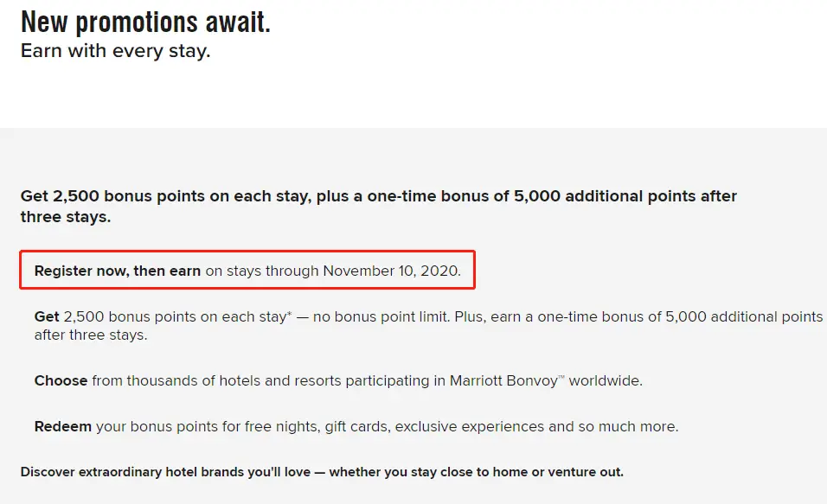Click the "New promotions await." heading
827x504 pixels.
(145, 22)
